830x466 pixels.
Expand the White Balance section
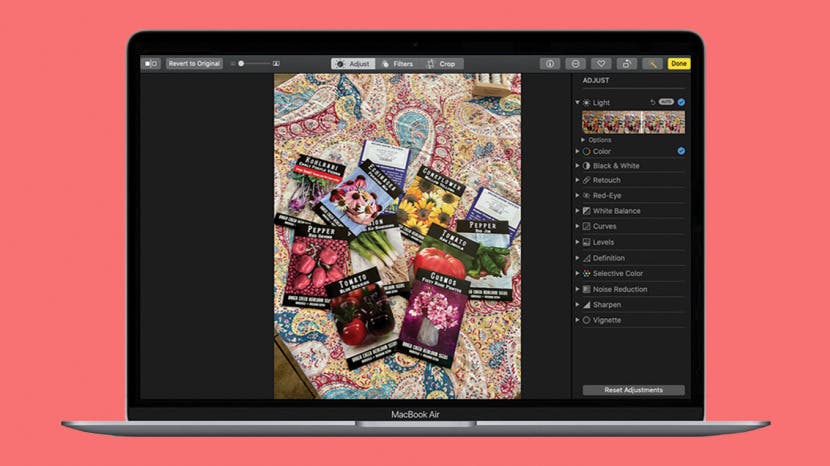tap(578, 211)
